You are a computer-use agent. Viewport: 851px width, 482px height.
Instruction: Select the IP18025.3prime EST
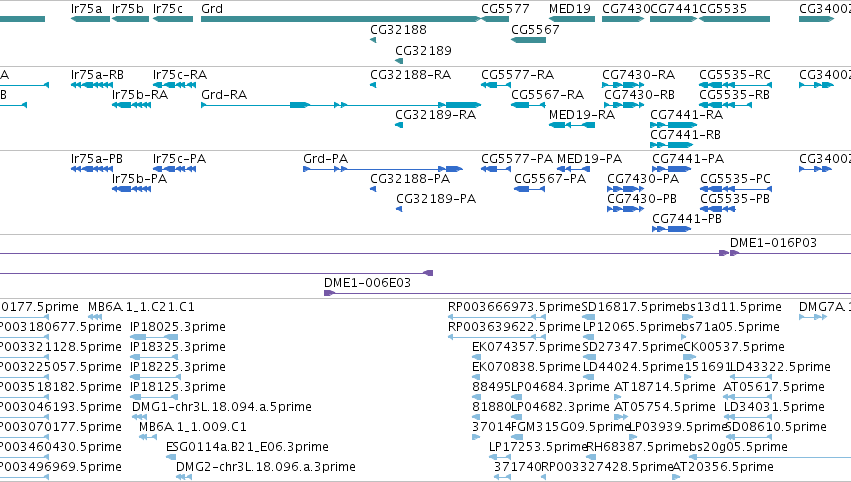154,337
